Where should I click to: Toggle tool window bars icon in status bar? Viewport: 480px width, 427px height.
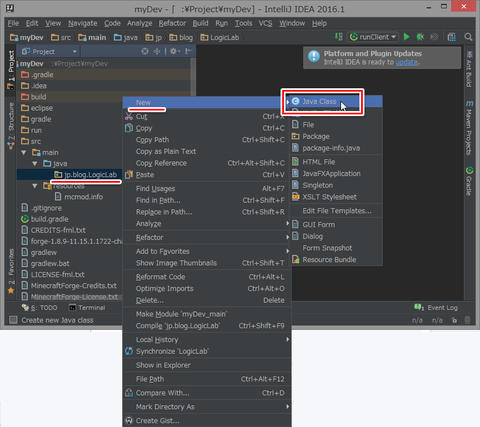tap(13, 320)
